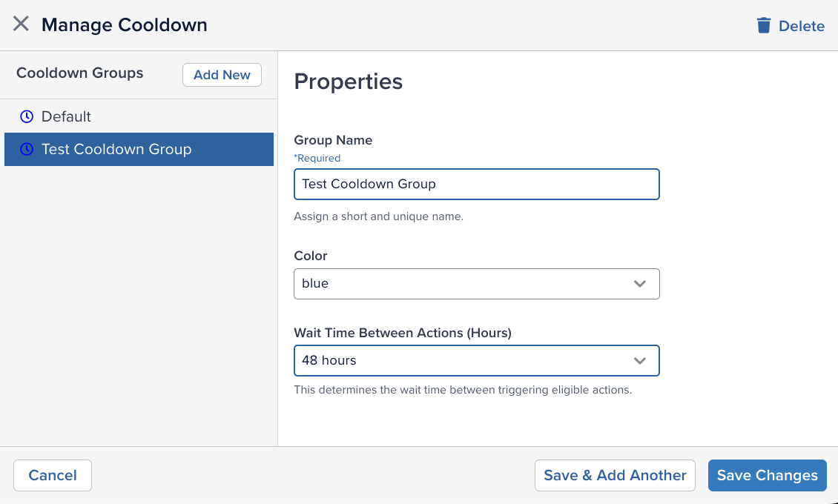Click Save & Add Another
Screen dimensions: 838x504
pyautogui.click(x=615, y=476)
